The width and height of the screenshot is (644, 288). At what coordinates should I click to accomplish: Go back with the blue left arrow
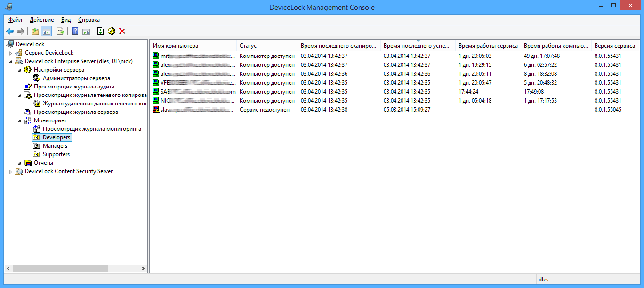[10, 31]
